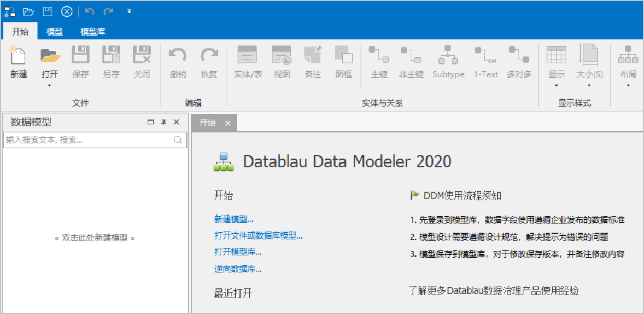Switch to the 开始 ribbon tab
The width and height of the screenshot is (644, 314).
click(20, 32)
